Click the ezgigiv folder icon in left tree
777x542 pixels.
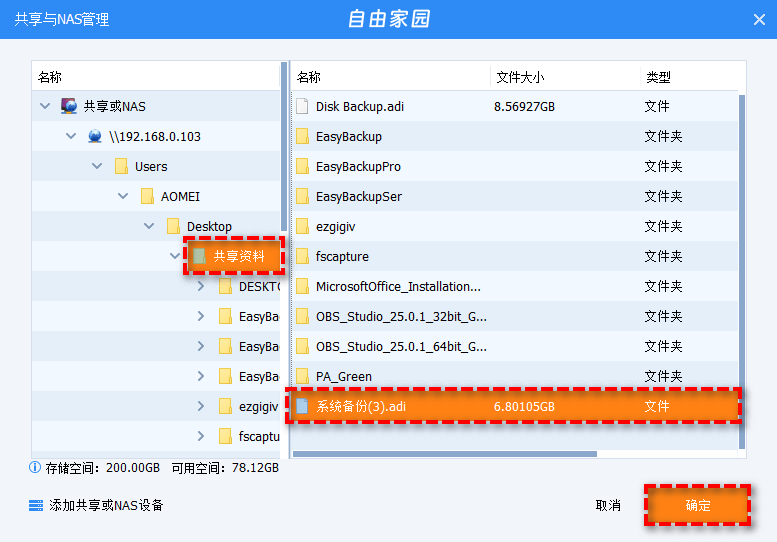pos(225,406)
